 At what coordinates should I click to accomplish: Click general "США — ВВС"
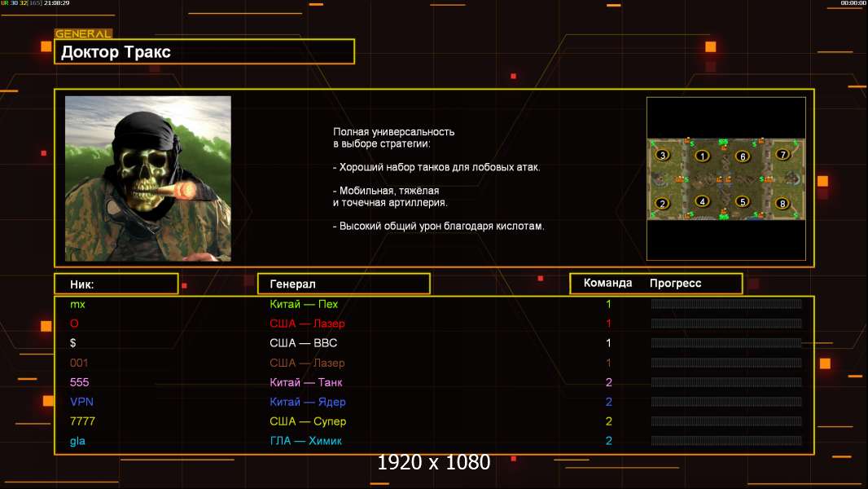[x=304, y=343]
